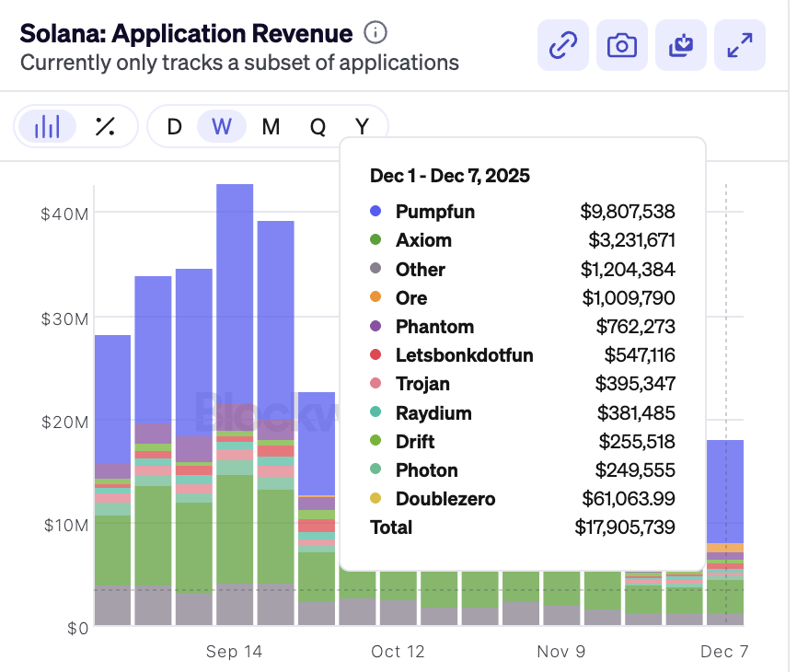Click 'Other' value $1,204,384
797x672 pixels.
628,270
